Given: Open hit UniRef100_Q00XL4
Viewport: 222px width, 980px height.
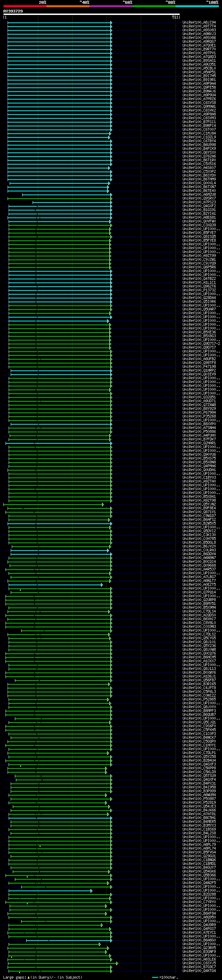Looking at the screenshot, I should click(199, 183).
